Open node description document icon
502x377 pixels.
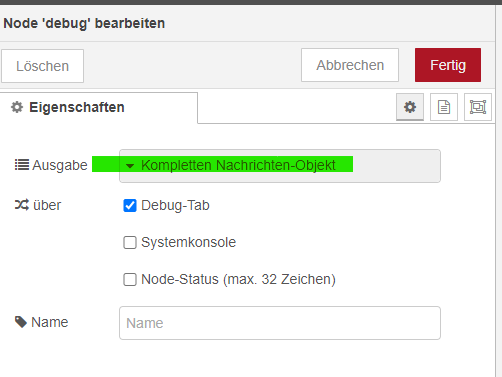point(444,107)
